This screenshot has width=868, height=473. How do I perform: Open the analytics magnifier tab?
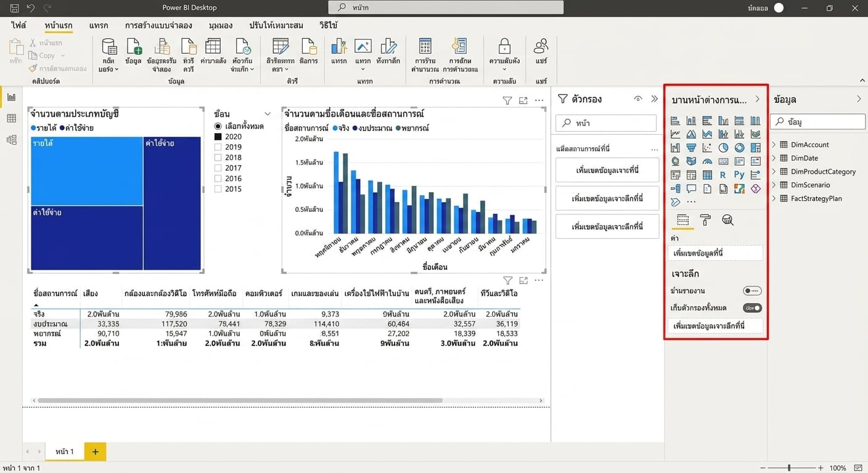click(x=727, y=220)
